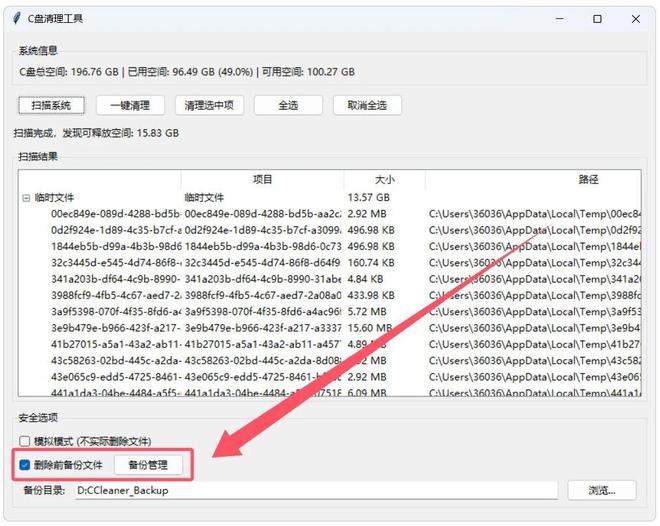This screenshot has width=660, height=526.
Task: Click the 路径 column header
Action: (588, 180)
